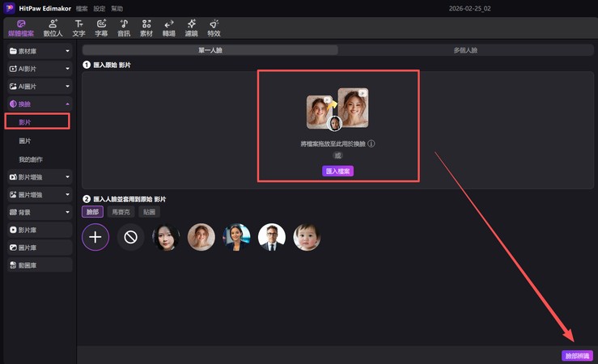This screenshot has width=598, height=364.
Task: Open 圖片庫 image library in sidebar
Action: (40, 248)
